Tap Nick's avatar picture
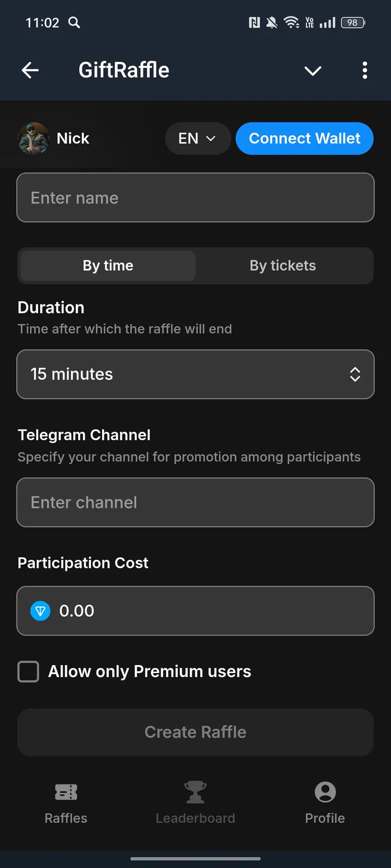This screenshot has height=868, width=391. 34,138
